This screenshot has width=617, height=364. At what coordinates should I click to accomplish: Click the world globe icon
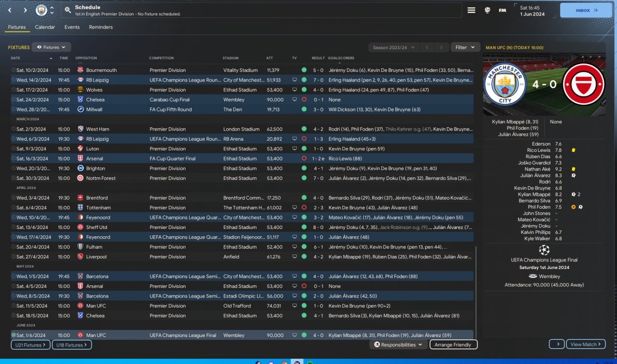tap(487, 10)
